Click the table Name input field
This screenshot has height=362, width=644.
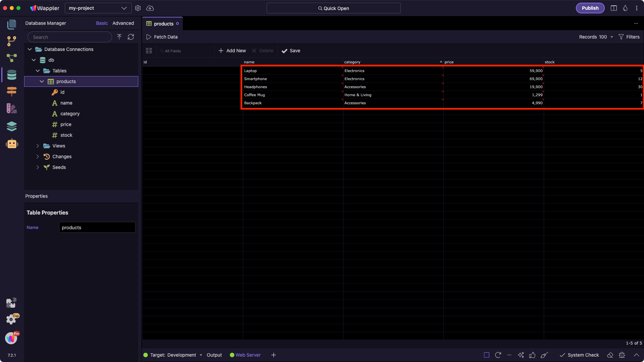97,227
